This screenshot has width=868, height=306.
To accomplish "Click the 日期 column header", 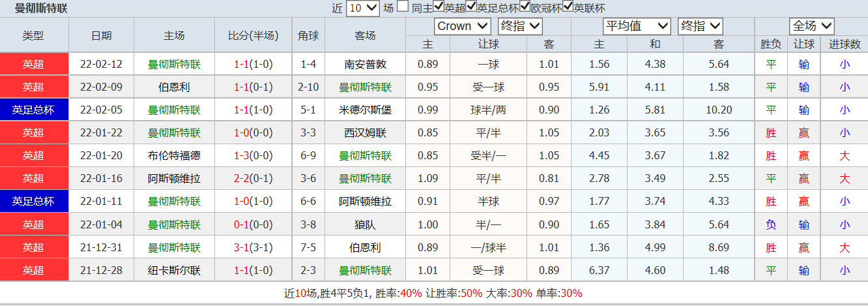I will click(x=101, y=35).
